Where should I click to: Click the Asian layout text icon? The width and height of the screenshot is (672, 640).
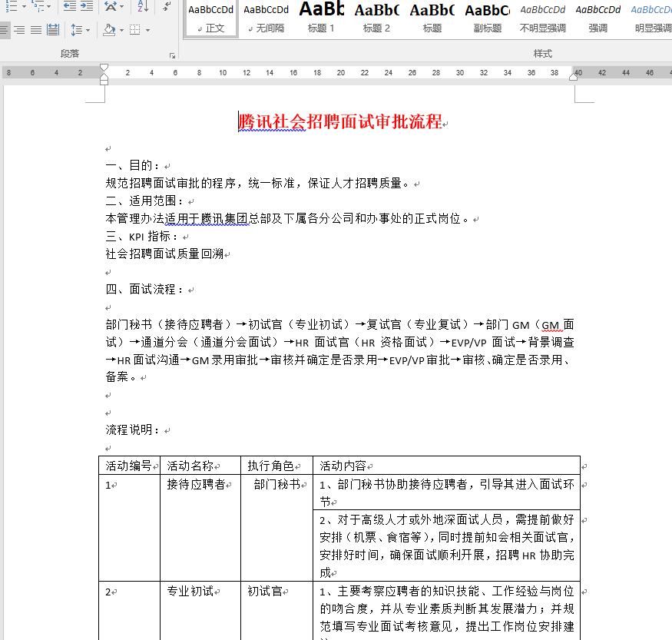click(112, 7)
